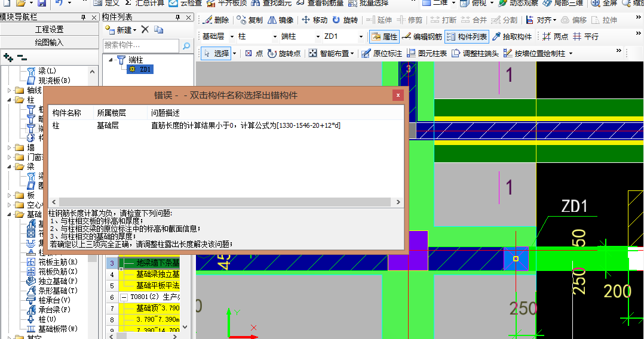Click the 问题描述 column header

pyautogui.click(x=165, y=113)
